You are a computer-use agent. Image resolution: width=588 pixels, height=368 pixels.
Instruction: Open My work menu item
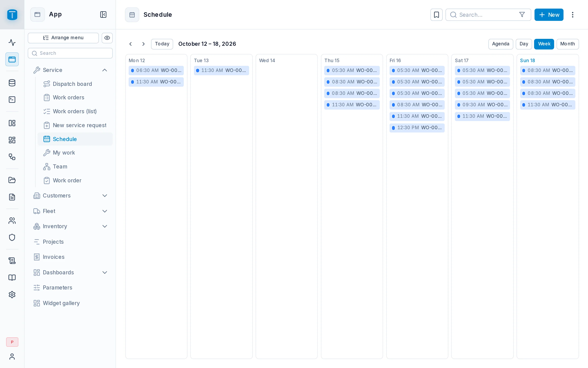click(x=75, y=153)
